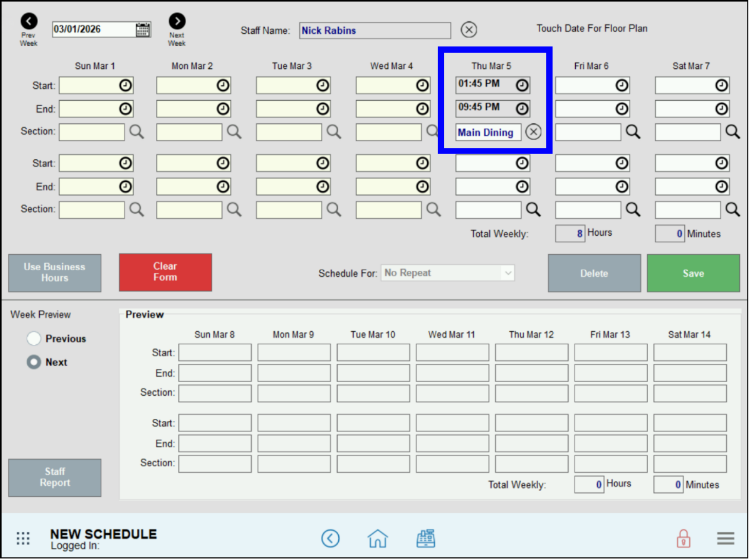The width and height of the screenshot is (750, 560).
Task: Clear the Main Dining section assignment
Action: (x=534, y=132)
